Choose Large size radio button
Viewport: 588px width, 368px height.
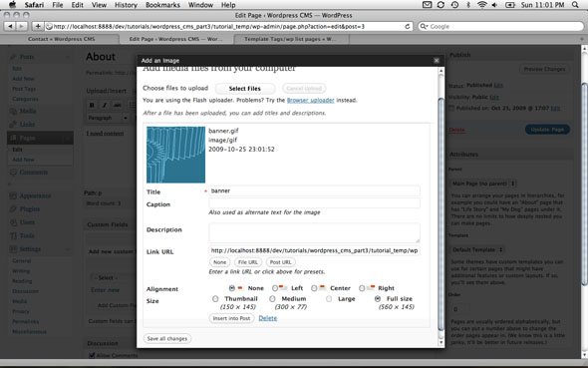click(x=329, y=299)
